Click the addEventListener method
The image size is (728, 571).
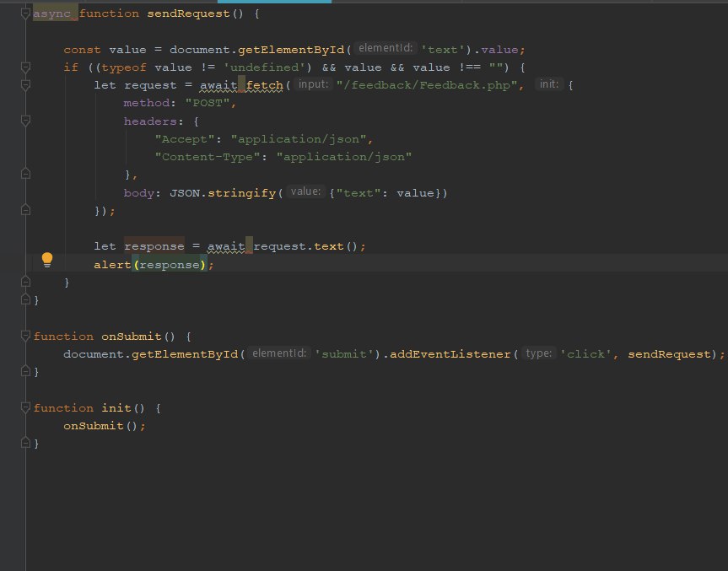450,354
